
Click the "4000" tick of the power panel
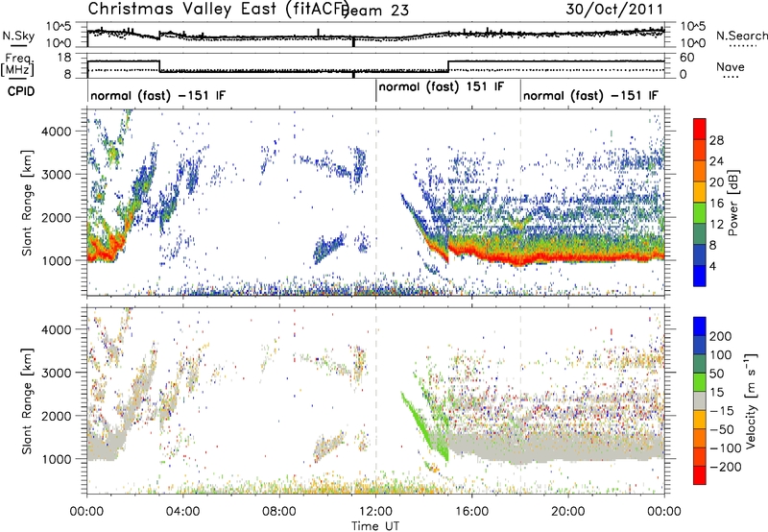point(56,132)
